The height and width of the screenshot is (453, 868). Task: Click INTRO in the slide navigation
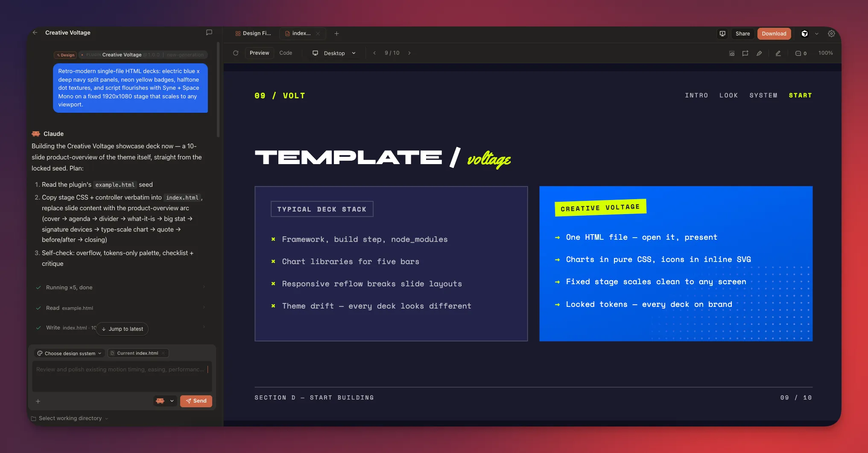(696, 95)
